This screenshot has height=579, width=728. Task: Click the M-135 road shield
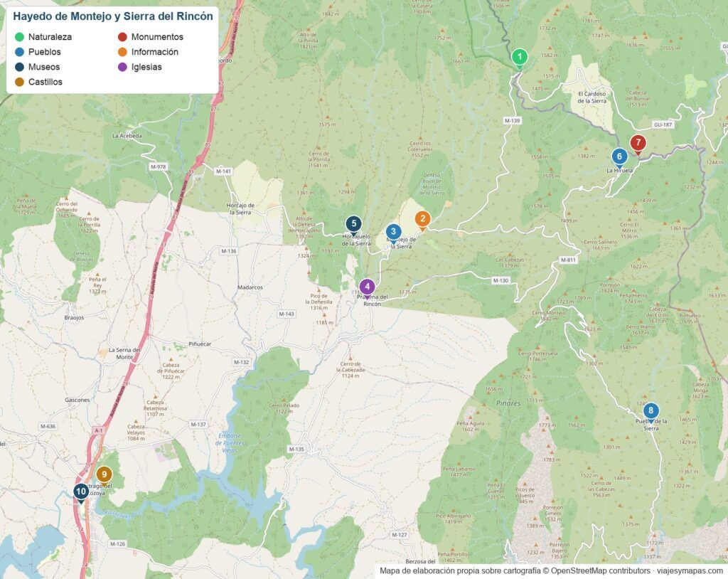point(296,449)
